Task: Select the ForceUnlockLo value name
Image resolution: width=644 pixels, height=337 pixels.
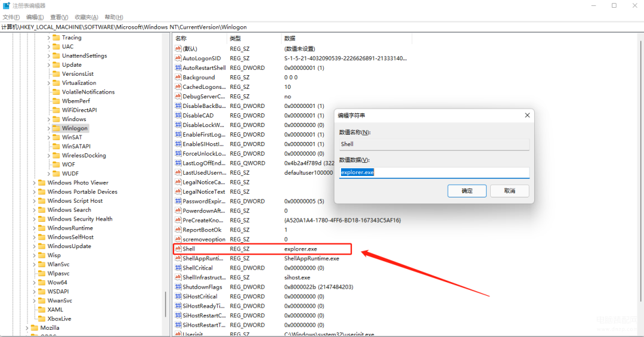Action: (x=204, y=154)
